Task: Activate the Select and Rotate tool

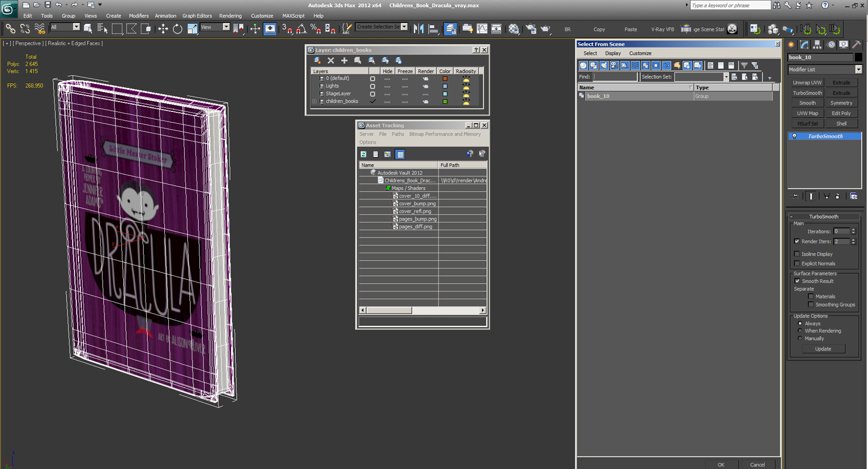Action: tap(178, 29)
